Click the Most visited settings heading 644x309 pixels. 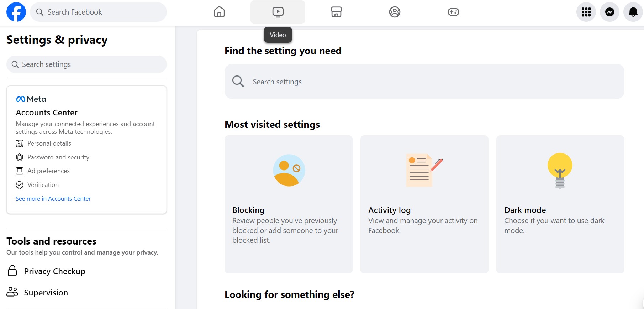(x=272, y=124)
